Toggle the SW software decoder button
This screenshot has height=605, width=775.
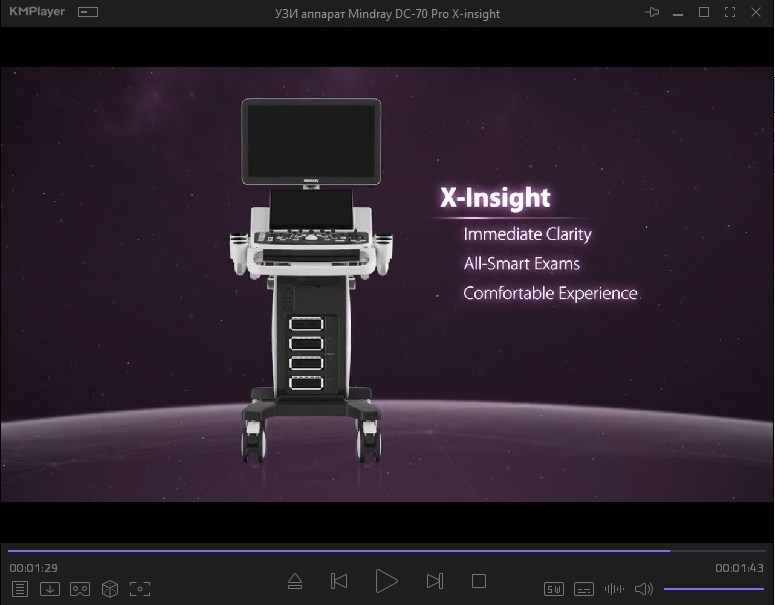554,589
